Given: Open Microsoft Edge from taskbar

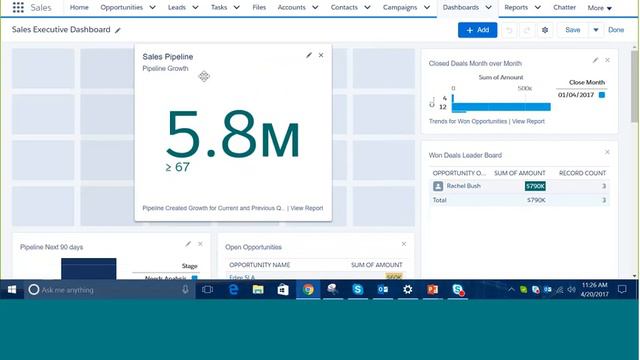Looking at the screenshot, I should [x=233, y=290].
